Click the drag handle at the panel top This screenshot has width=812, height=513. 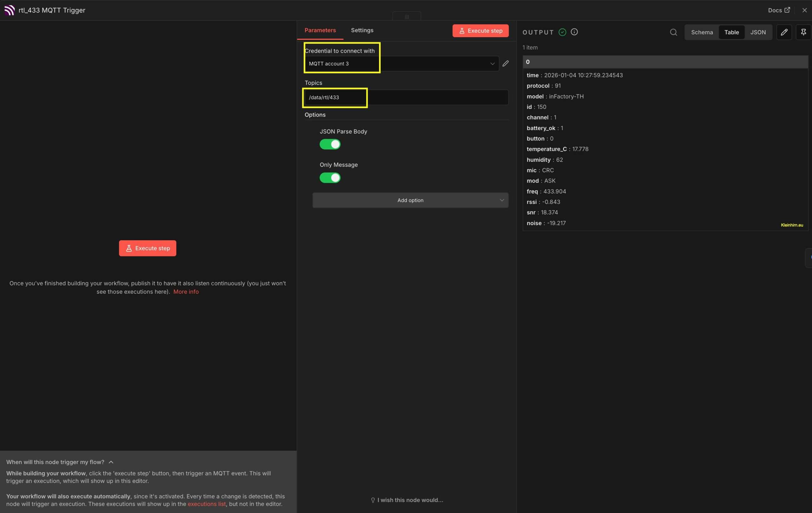click(407, 17)
